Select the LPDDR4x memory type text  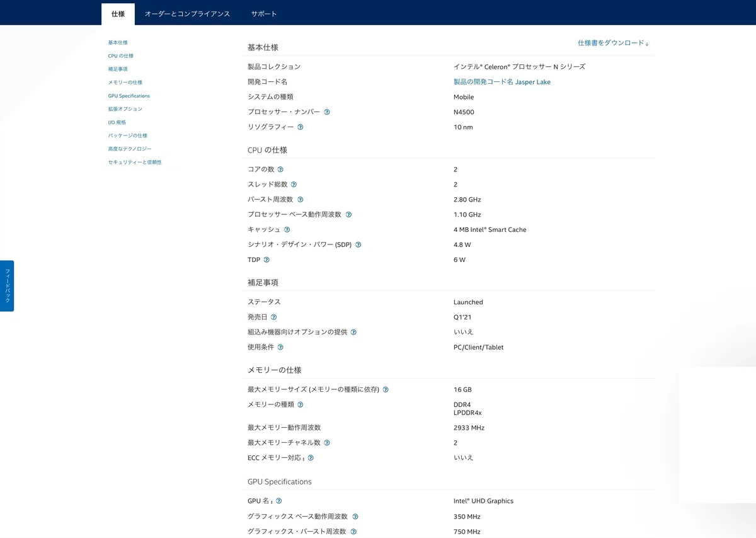click(467, 413)
